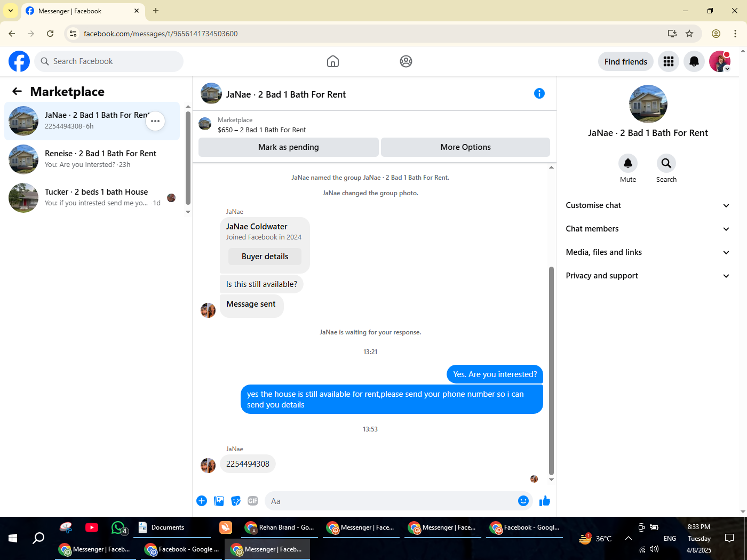Viewport: 747px width, 560px height.
Task: Select the Tucker · 2 beds 1 bath House conversation
Action: coord(92,198)
